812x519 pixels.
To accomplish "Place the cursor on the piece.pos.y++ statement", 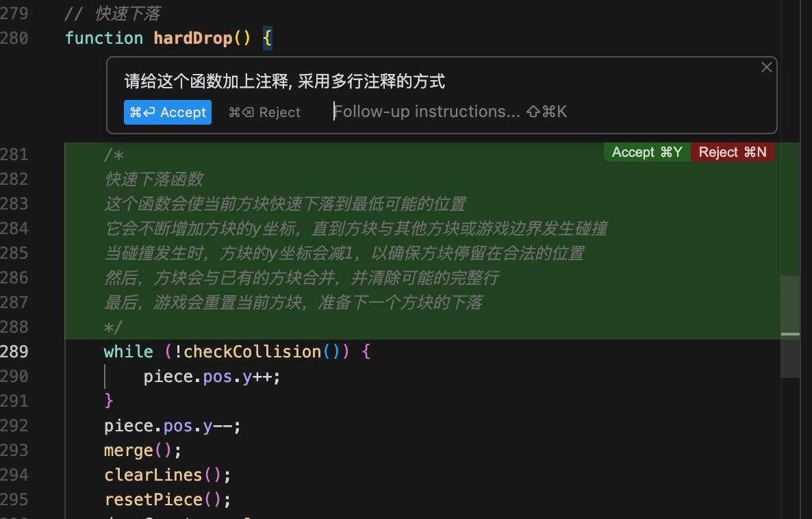I will tap(212, 377).
